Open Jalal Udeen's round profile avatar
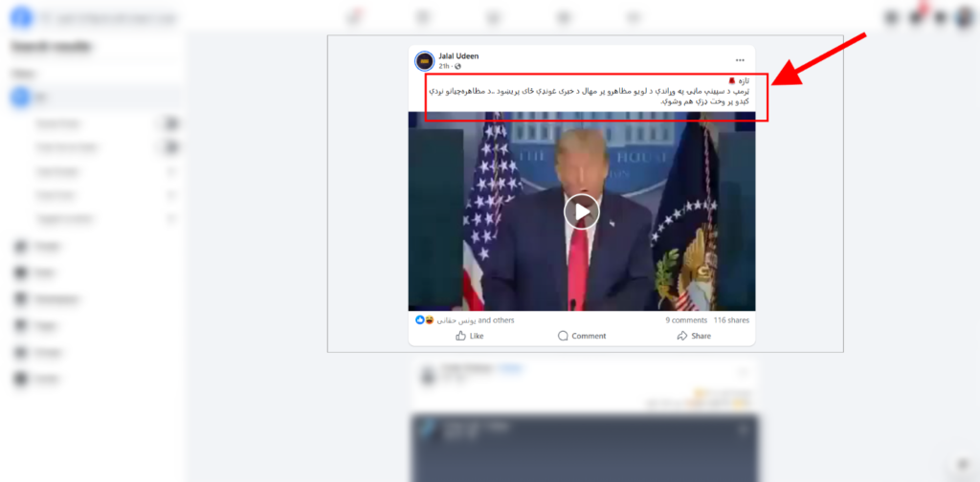Viewport: 980px width, 482px height. 424,61
